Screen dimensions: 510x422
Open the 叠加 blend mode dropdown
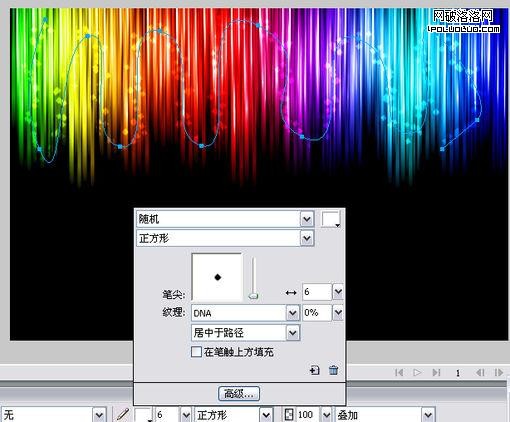pyautogui.click(x=428, y=415)
